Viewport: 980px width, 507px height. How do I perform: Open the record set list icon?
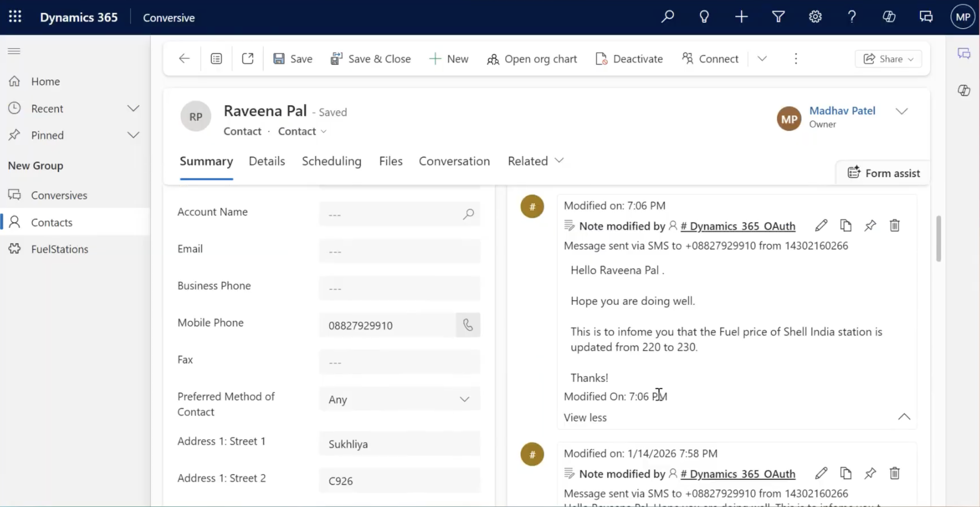click(216, 59)
